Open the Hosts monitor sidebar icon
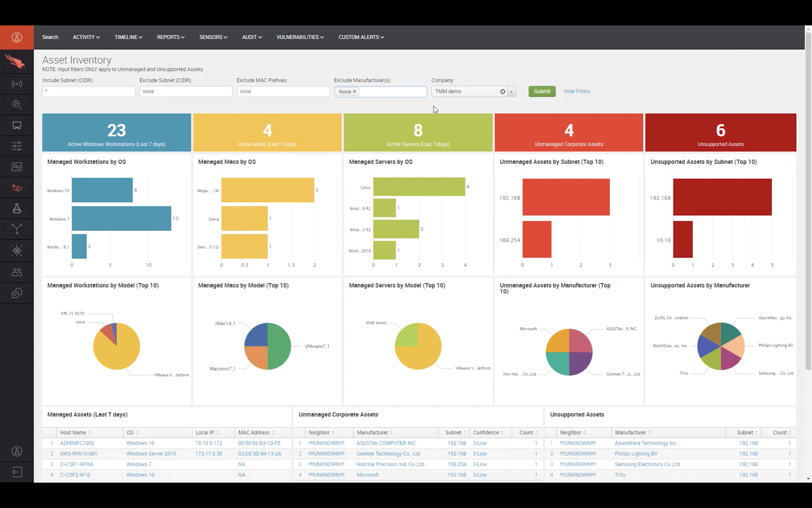Image resolution: width=812 pixels, height=508 pixels. pos(17,125)
